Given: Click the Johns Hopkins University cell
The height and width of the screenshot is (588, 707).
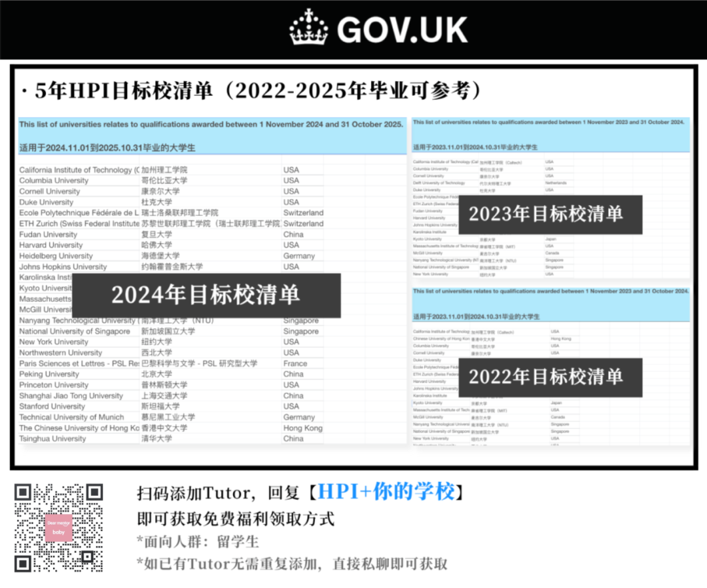Looking at the screenshot, I should coord(63,266).
